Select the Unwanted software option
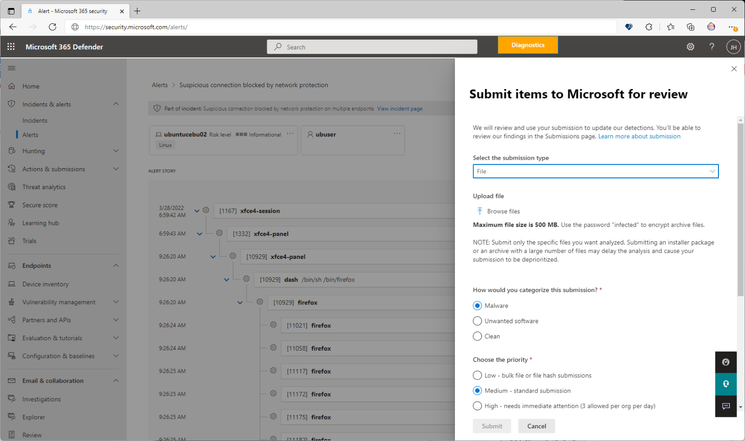 pyautogui.click(x=477, y=321)
